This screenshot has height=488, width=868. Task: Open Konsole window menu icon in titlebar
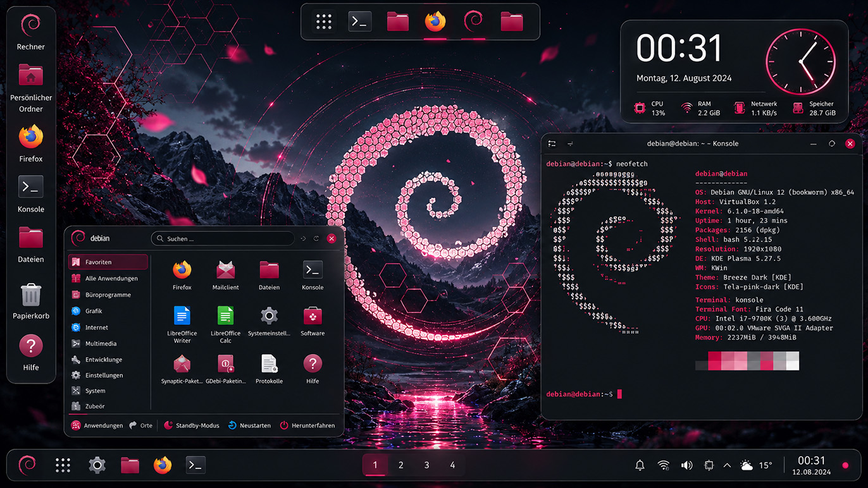(x=552, y=143)
